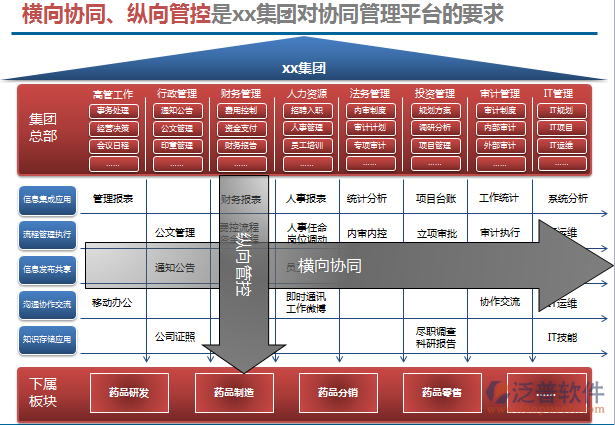This screenshot has width=615, height=425.
Task: Click the 审计管理 column heading
Action: (500, 94)
